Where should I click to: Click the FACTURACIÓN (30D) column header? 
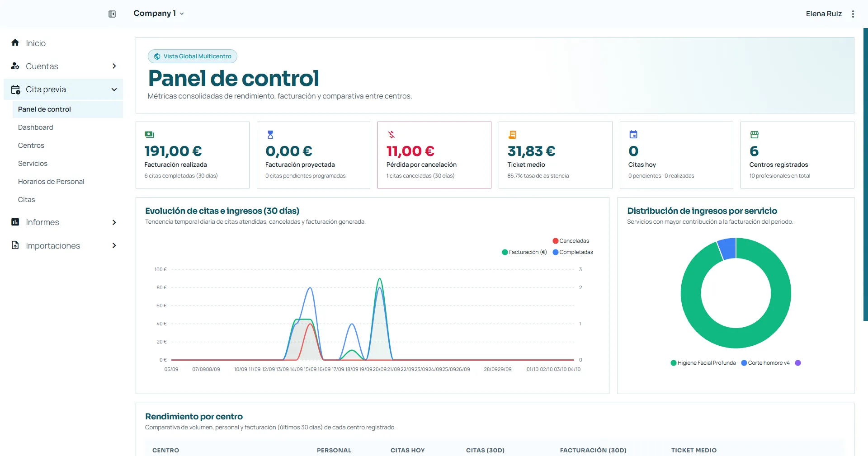593,450
